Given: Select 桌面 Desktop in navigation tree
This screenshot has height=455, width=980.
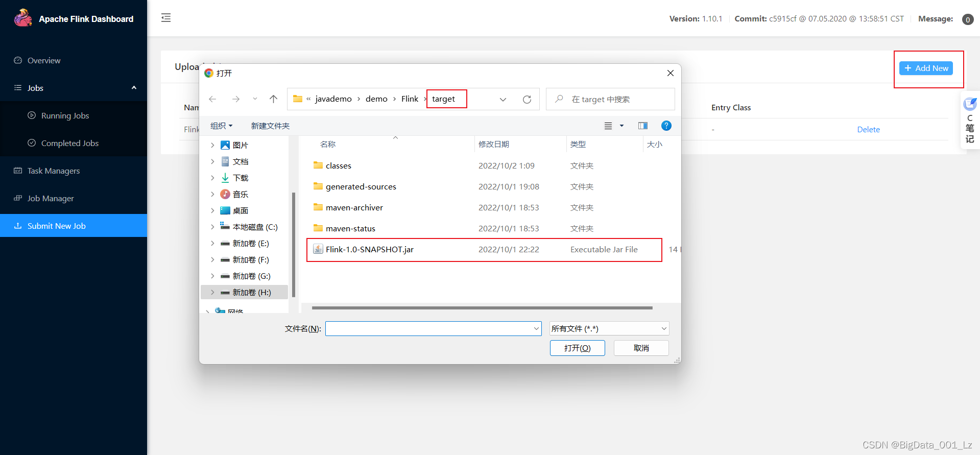Looking at the screenshot, I should pos(241,210).
